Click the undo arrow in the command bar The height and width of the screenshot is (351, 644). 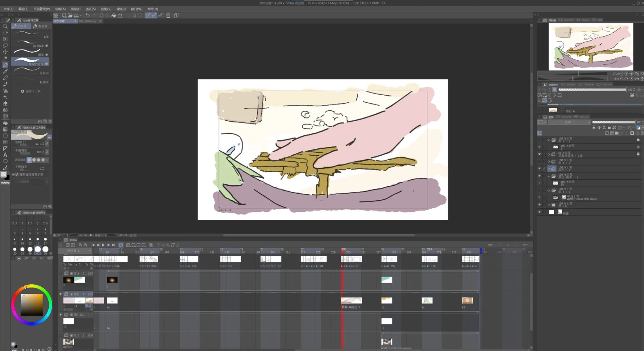pyautogui.click(x=87, y=15)
